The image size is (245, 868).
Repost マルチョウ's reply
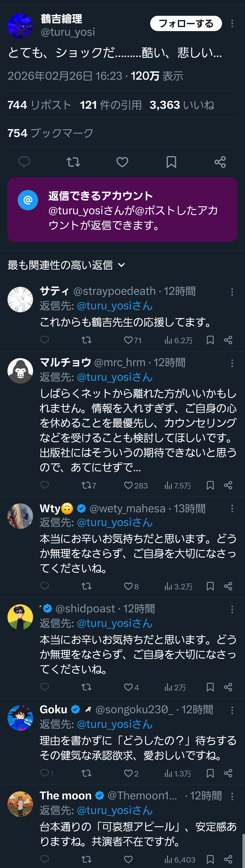pyautogui.click(x=86, y=485)
